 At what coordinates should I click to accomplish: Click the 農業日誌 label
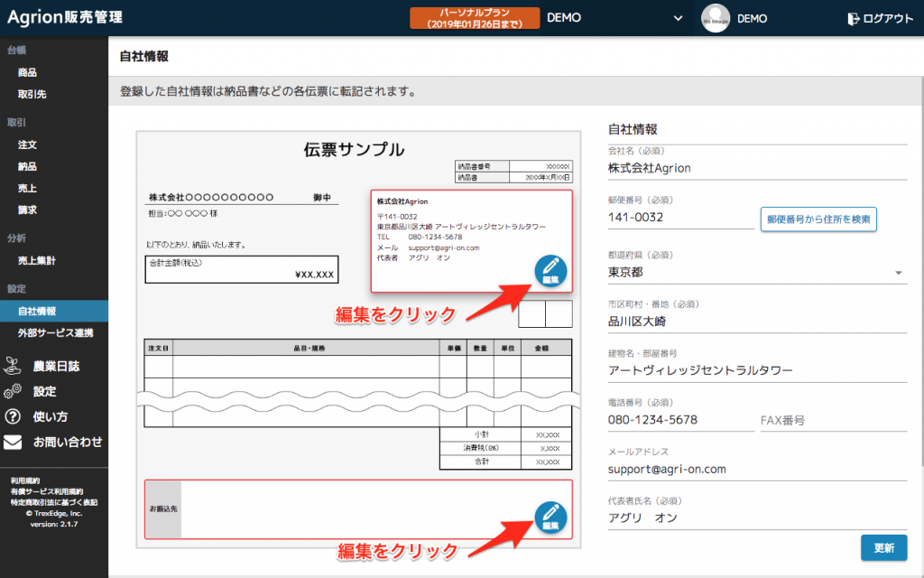click(56, 367)
